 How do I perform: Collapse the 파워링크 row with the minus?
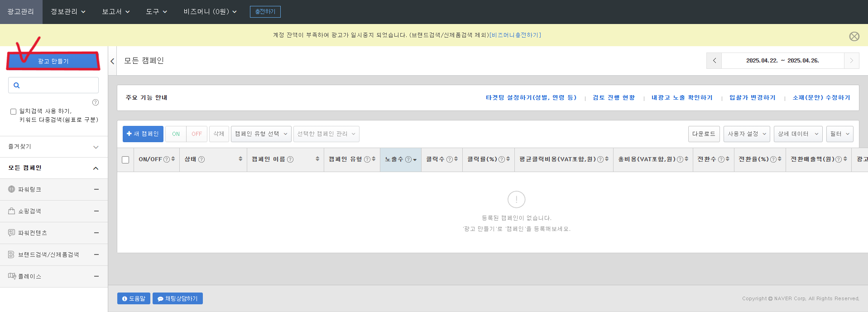[96, 189]
